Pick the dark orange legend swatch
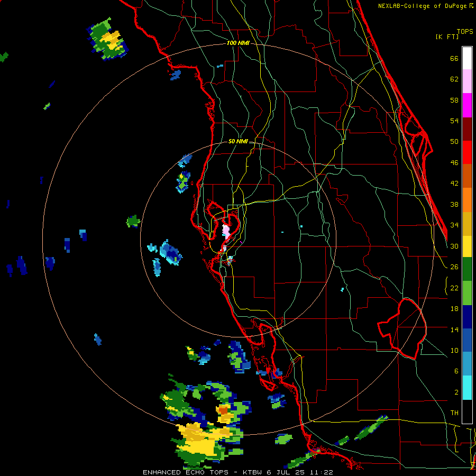476x476 pixels. [x=467, y=176]
